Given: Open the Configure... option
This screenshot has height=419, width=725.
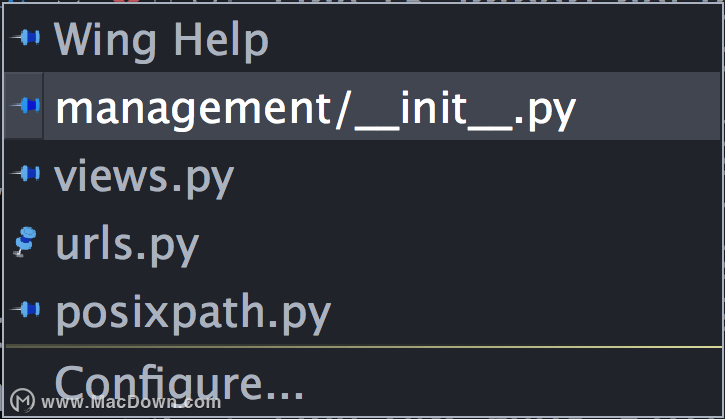Looking at the screenshot, I should click(179, 382).
